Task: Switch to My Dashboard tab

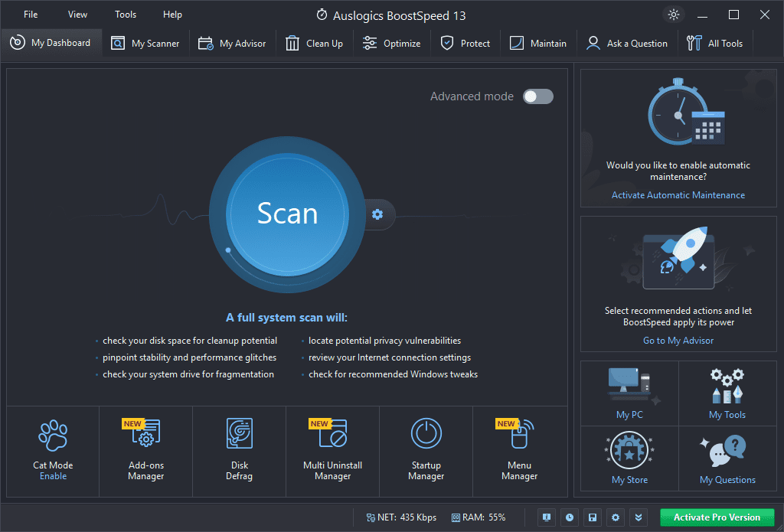Action: pos(51,43)
